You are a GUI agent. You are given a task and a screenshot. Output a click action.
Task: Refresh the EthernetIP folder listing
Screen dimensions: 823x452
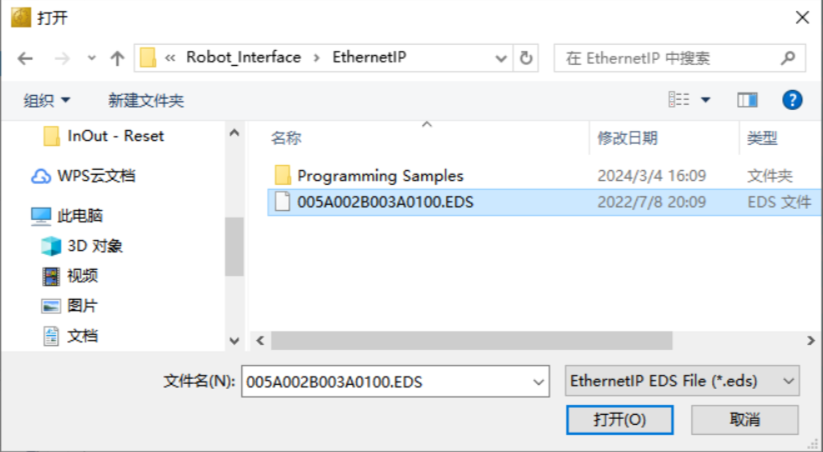pyautogui.click(x=528, y=57)
